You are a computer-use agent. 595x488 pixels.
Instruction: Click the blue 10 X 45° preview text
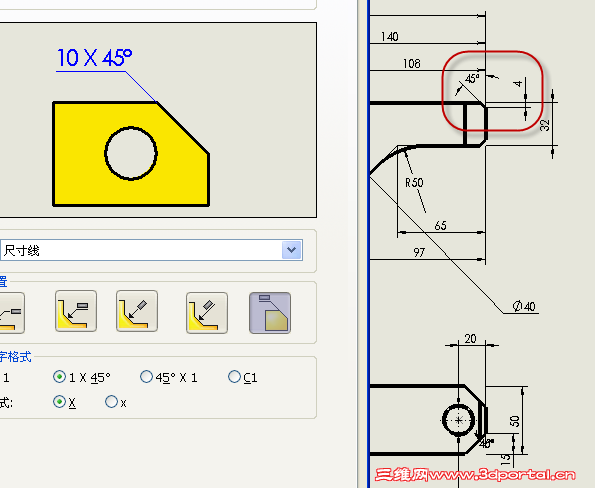(94, 58)
